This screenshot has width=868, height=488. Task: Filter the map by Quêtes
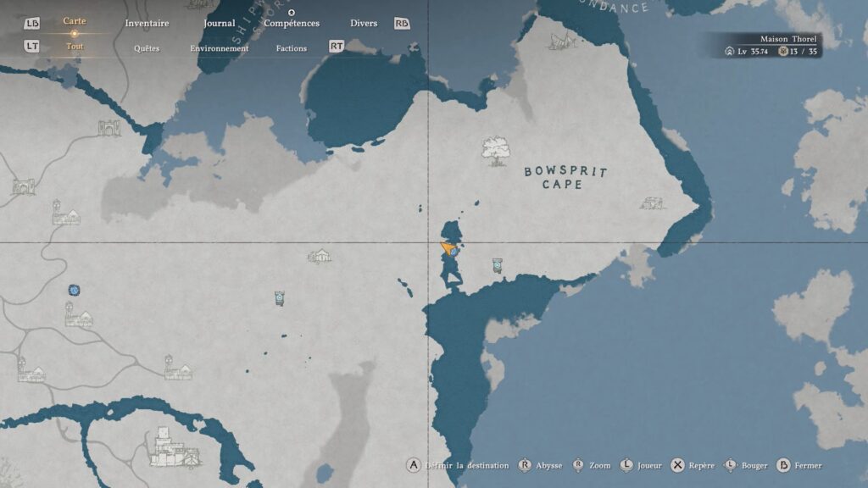coord(147,48)
